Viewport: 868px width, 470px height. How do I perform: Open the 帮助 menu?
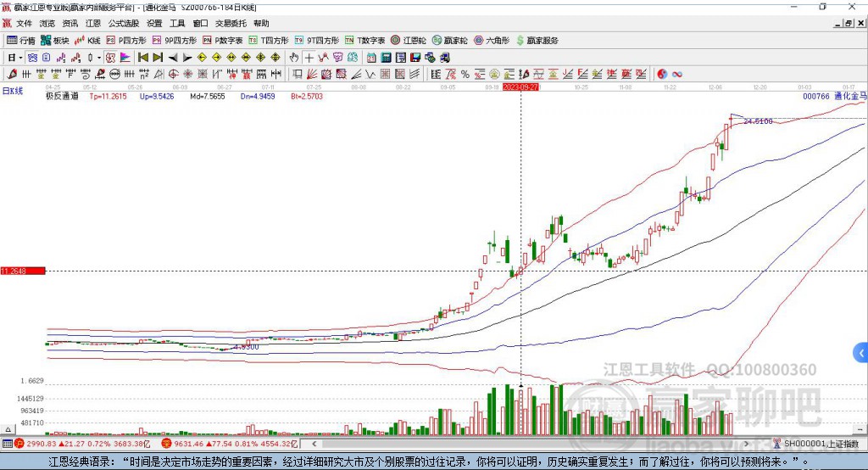coord(261,23)
